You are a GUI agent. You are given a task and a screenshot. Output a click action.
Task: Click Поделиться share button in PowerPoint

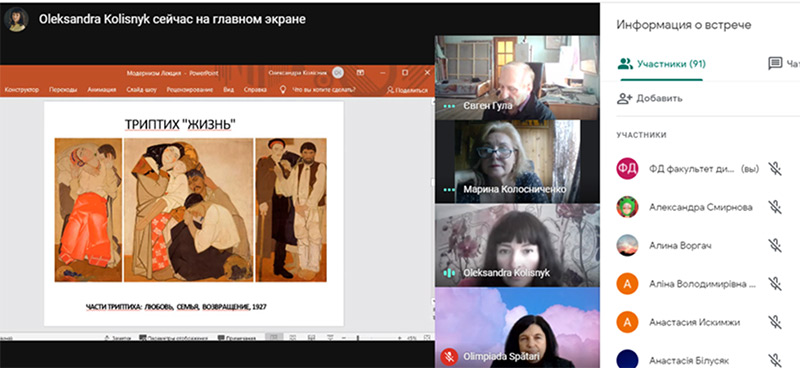click(x=407, y=90)
